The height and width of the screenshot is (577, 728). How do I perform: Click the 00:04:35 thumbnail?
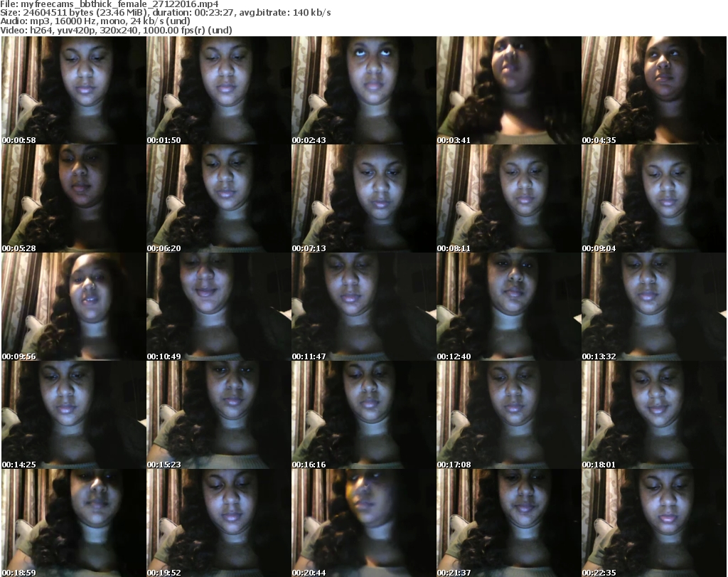coord(653,90)
